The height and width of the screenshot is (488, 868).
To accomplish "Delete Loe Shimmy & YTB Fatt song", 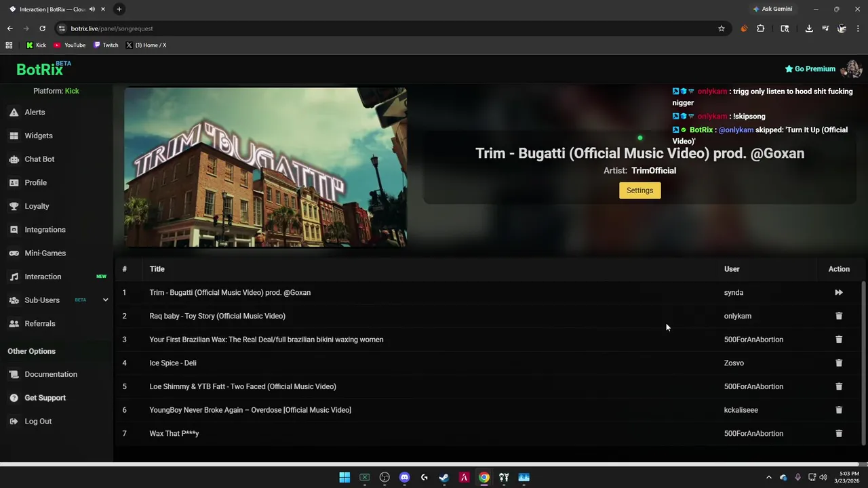I will [x=839, y=386].
